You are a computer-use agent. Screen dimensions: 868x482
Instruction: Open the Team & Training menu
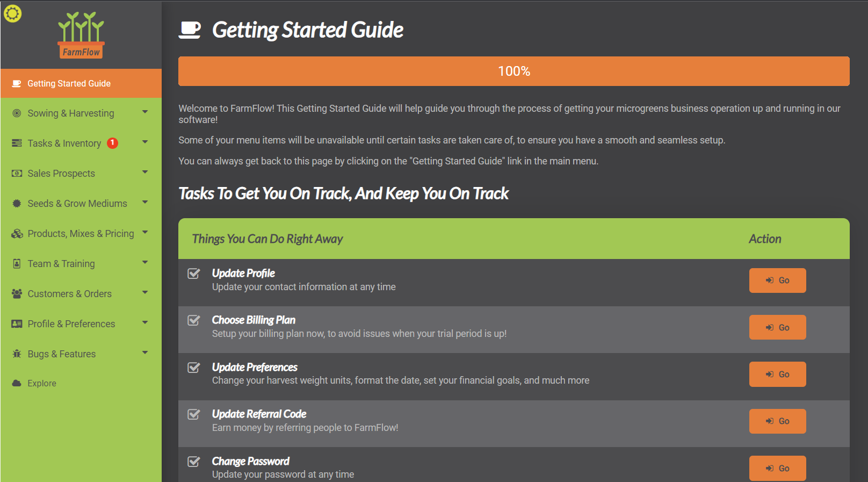61,264
